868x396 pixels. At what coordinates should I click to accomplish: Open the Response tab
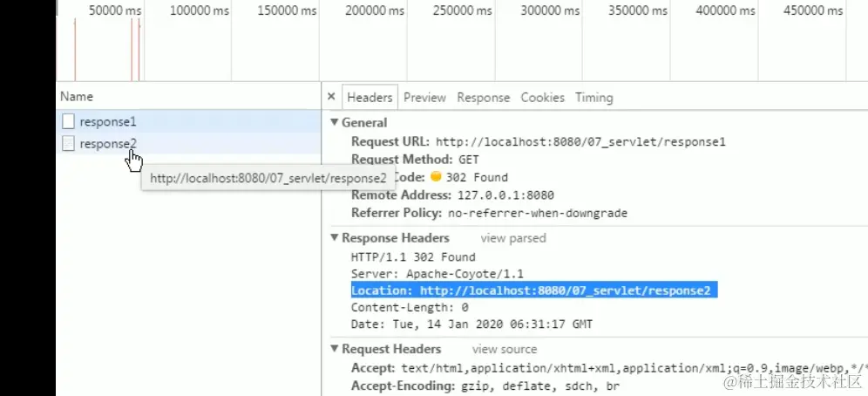[x=484, y=98]
